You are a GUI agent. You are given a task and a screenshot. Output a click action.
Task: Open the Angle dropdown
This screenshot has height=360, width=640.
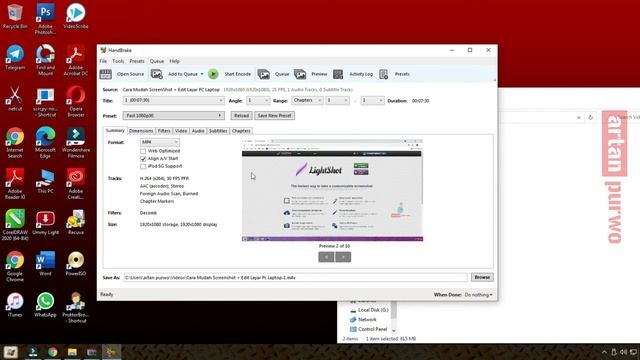tap(258, 100)
